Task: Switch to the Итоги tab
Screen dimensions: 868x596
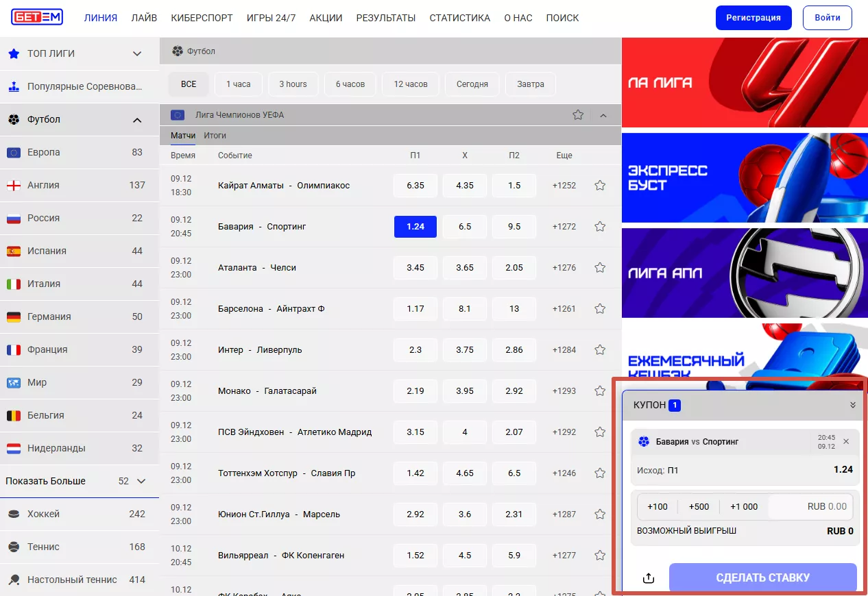Action: (215, 136)
